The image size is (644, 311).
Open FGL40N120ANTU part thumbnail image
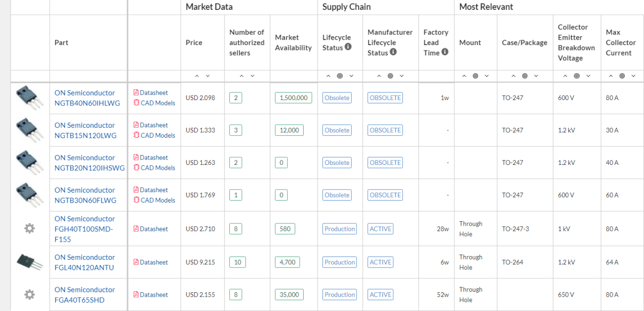point(30,261)
